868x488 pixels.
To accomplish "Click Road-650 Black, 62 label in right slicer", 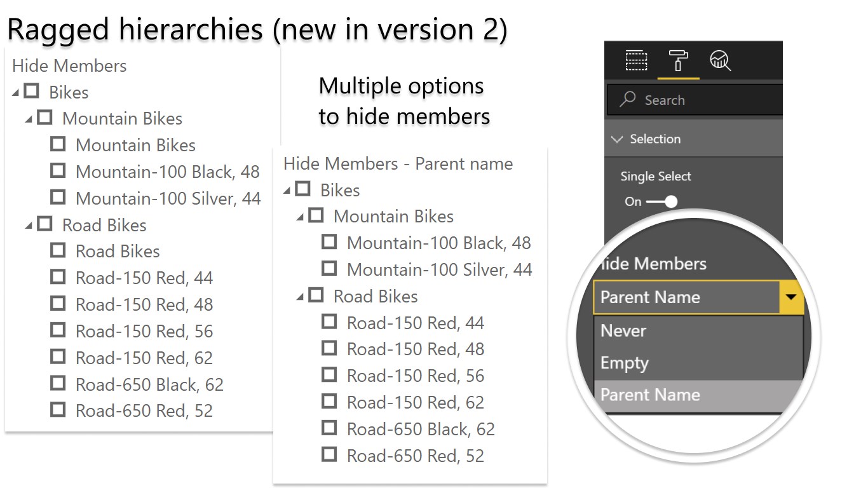I will tap(421, 429).
